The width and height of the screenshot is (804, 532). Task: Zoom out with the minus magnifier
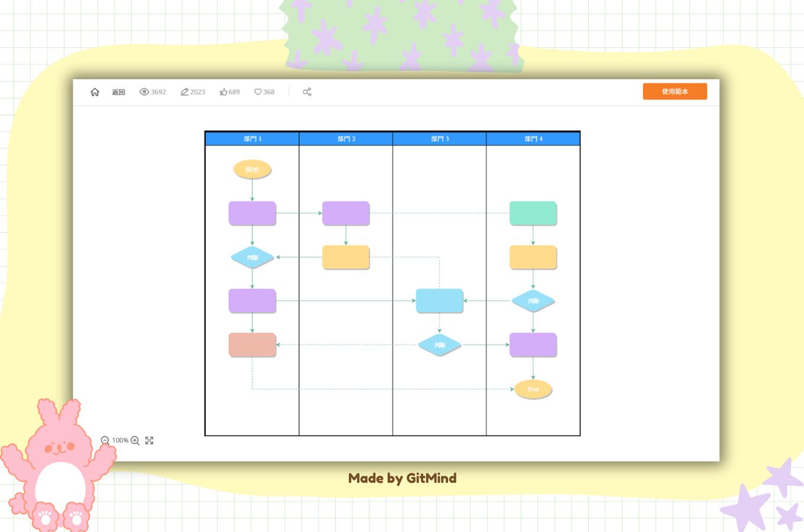(105, 440)
